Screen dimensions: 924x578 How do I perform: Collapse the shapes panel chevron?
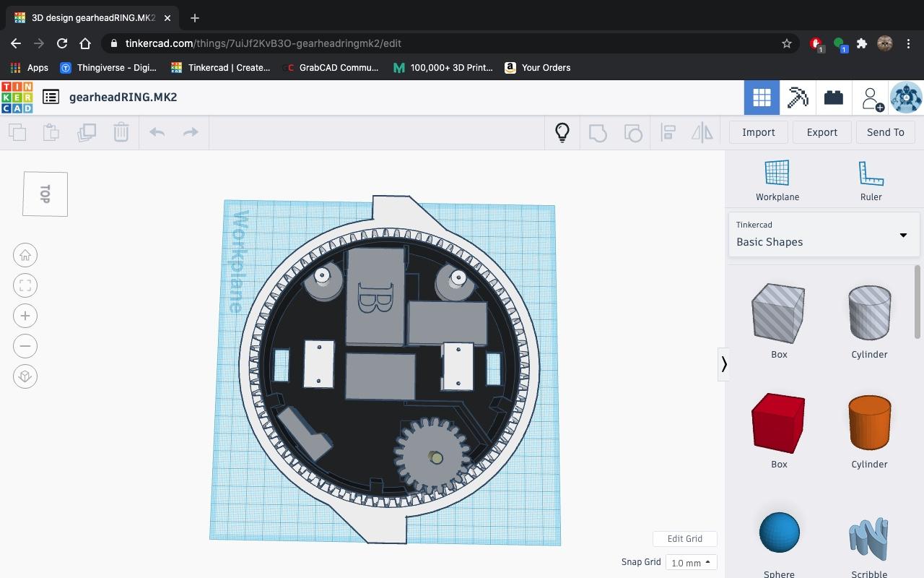click(723, 364)
